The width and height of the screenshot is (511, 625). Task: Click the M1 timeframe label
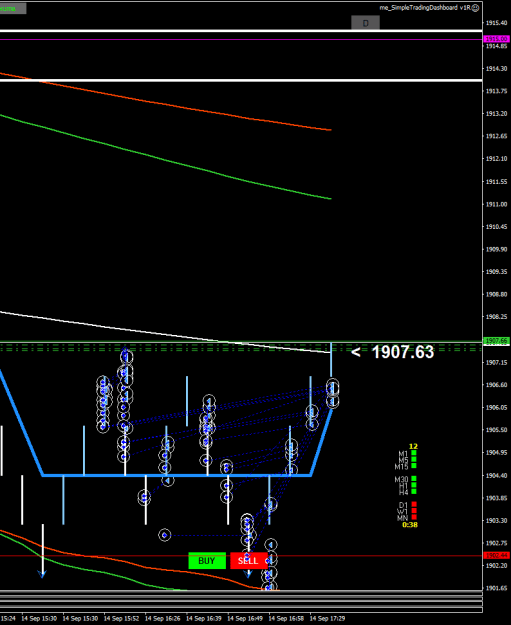(403, 454)
